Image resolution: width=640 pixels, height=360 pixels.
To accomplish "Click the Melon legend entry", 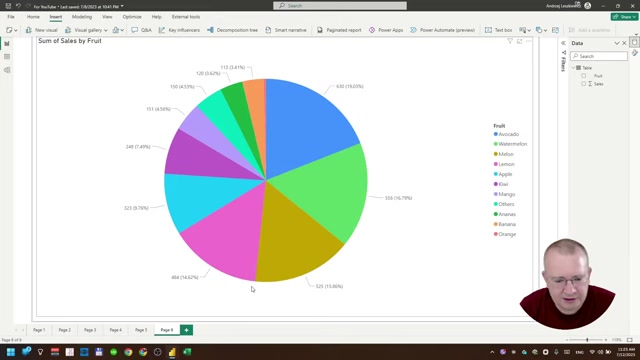I will click(x=503, y=154).
